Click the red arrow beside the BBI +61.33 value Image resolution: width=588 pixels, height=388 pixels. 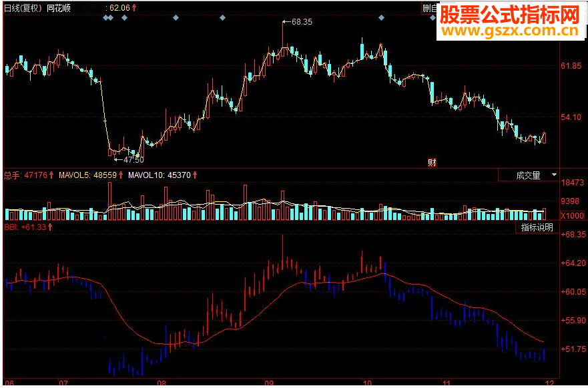coord(50,227)
